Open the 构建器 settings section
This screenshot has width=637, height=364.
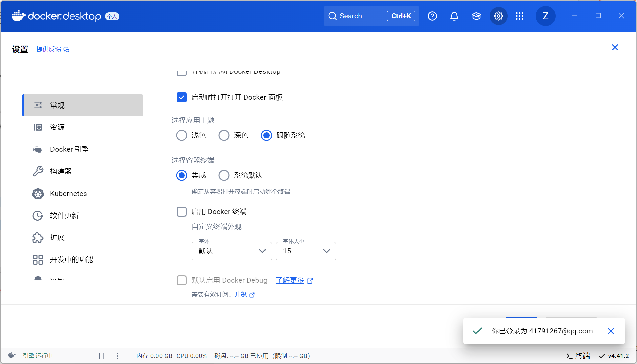coord(83,171)
